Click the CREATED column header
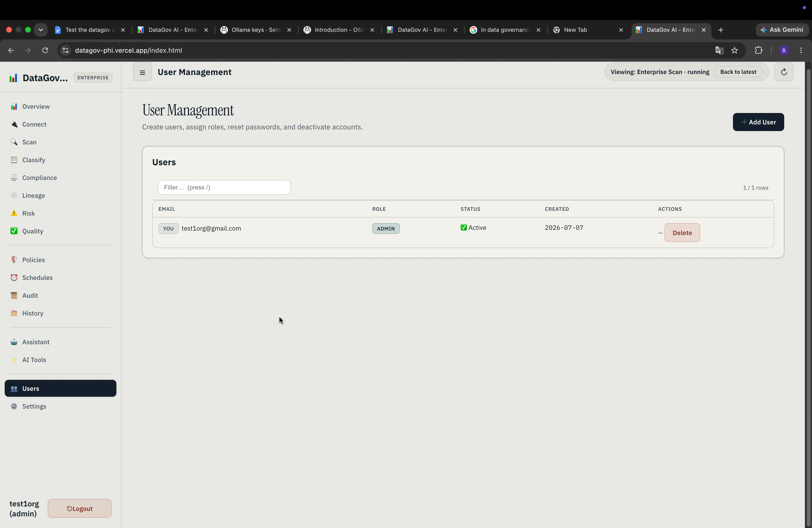This screenshot has width=812, height=528. (557, 209)
